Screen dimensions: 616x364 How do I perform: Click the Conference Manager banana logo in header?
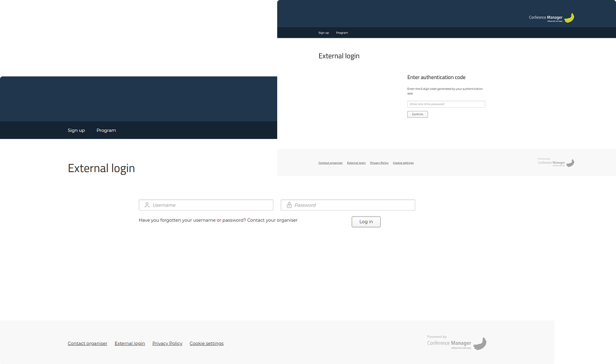point(552,18)
